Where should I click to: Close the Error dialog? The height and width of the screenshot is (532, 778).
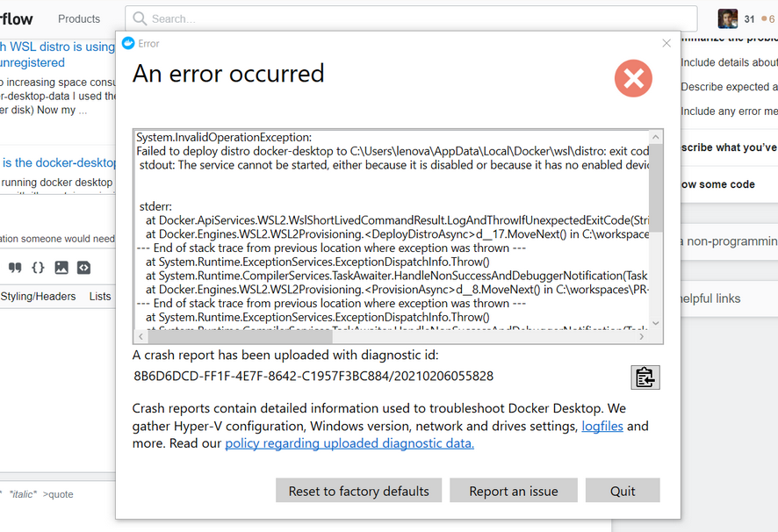(666, 43)
